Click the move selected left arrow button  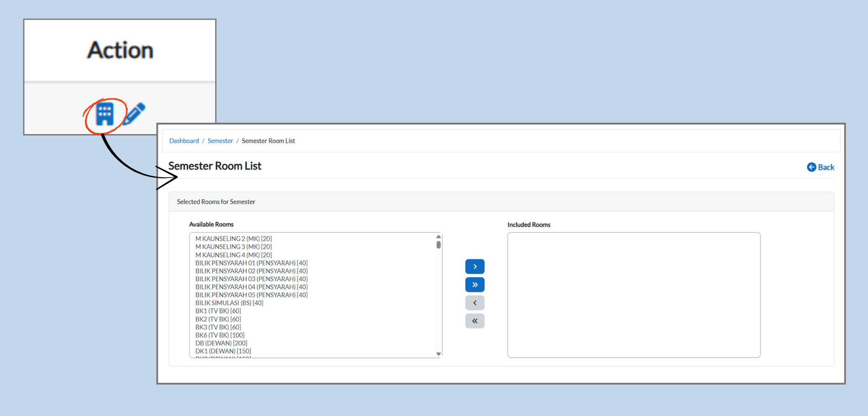474,303
